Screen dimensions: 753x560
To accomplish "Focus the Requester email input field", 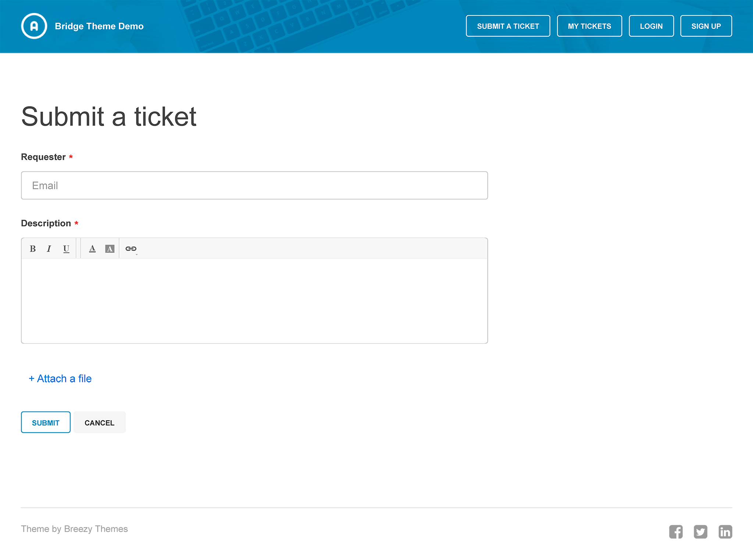I will [x=254, y=186].
